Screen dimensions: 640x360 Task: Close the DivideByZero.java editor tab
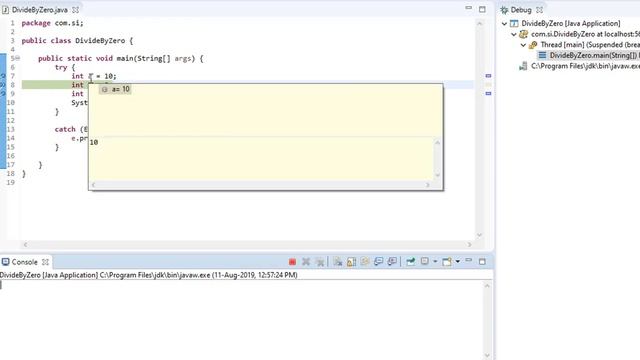[x=76, y=10]
